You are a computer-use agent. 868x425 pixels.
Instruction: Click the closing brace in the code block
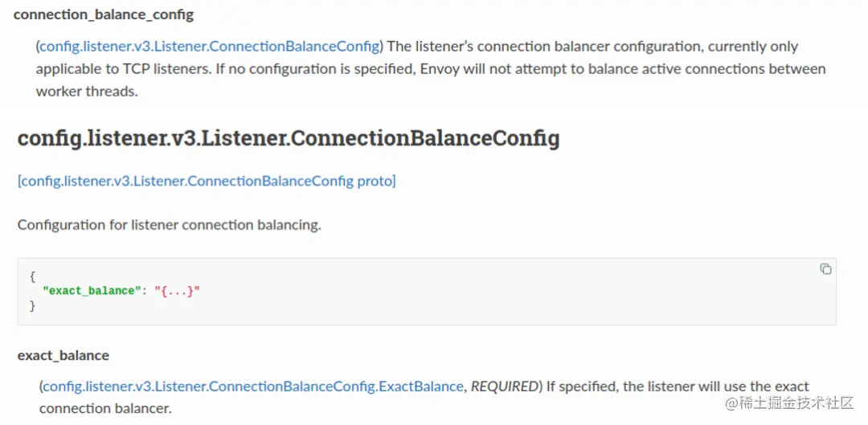click(33, 305)
